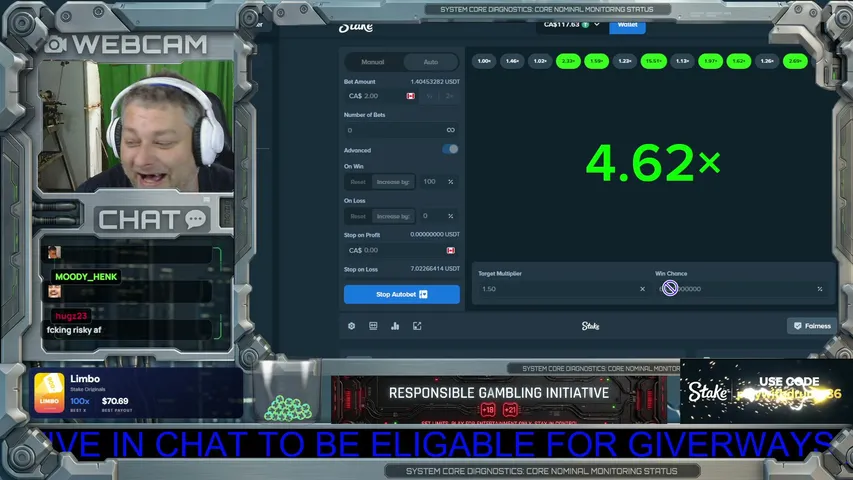Viewport: 853px width, 480px height.
Task: Click the Stop on Profit input field
Action: coord(401,250)
